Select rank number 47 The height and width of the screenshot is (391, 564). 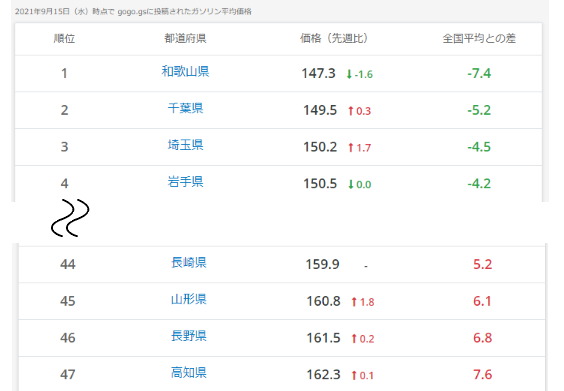click(x=68, y=374)
